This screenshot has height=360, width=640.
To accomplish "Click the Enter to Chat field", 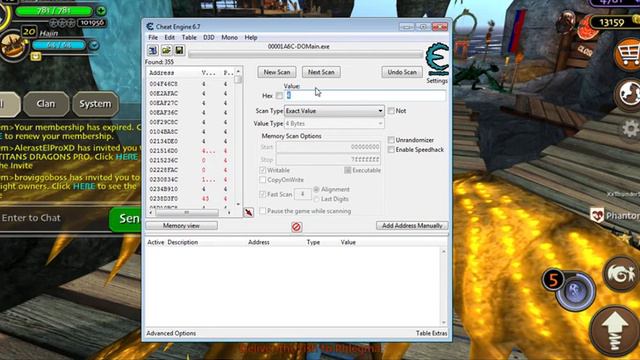I will coord(53,218).
